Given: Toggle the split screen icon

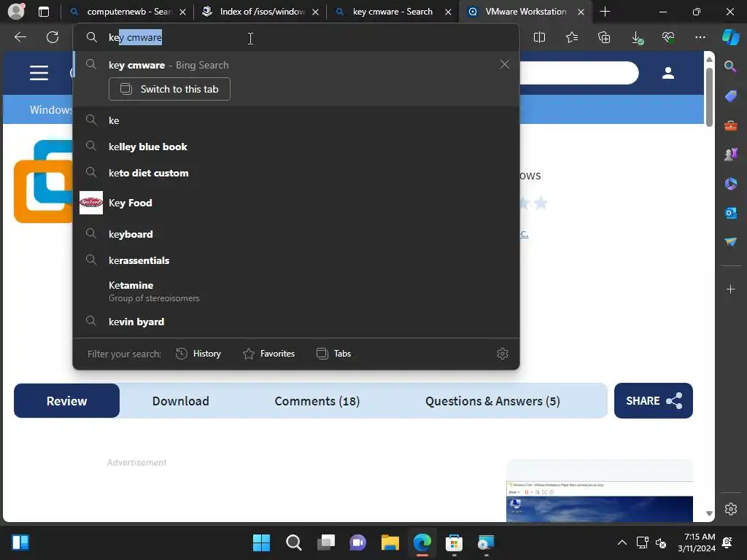Looking at the screenshot, I should point(539,37).
